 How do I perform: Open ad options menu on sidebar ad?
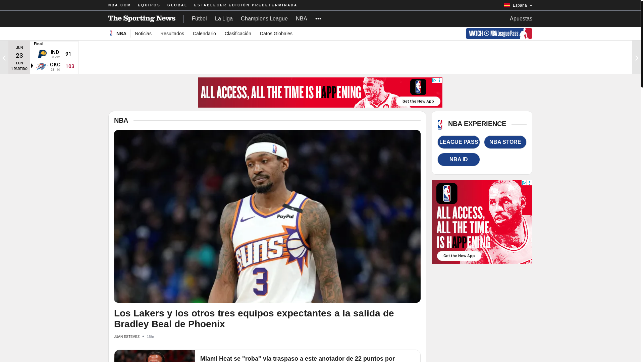pos(530,183)
